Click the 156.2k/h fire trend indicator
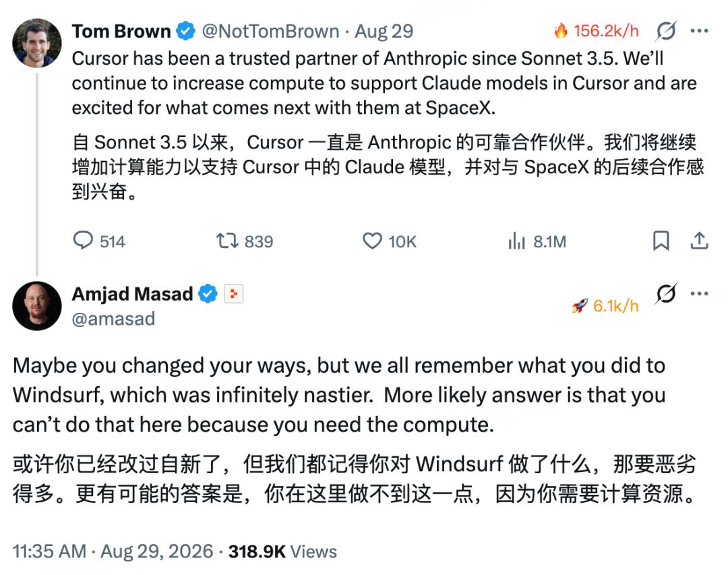The height and width of the screenshot is (575, 728). 597,31
